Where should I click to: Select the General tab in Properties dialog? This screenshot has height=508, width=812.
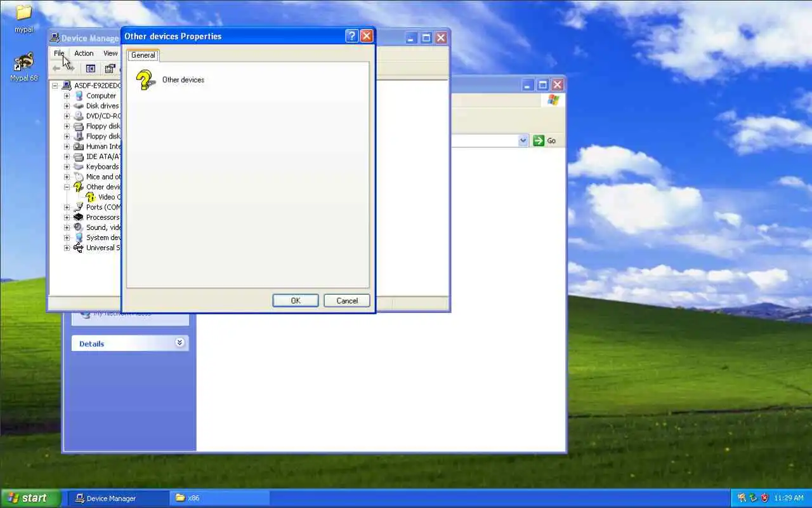click(x=143, y=55)
